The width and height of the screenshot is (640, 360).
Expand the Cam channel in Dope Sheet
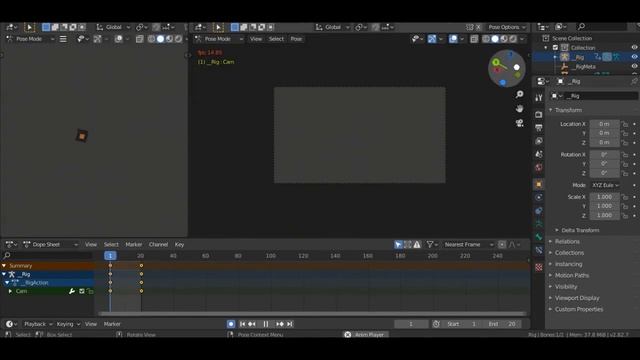10,291
